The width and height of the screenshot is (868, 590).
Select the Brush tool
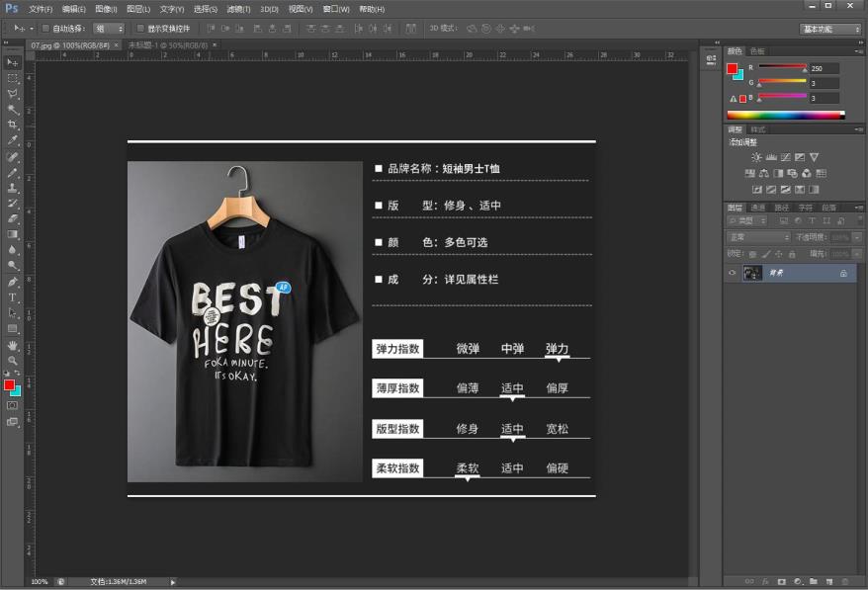click(12, 172)
